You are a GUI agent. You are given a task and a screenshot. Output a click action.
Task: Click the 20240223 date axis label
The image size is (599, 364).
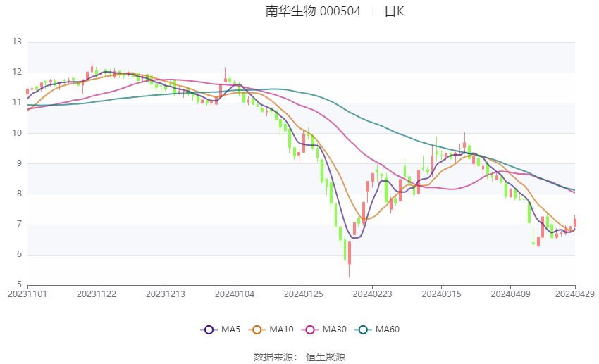(x=373, y=294)
